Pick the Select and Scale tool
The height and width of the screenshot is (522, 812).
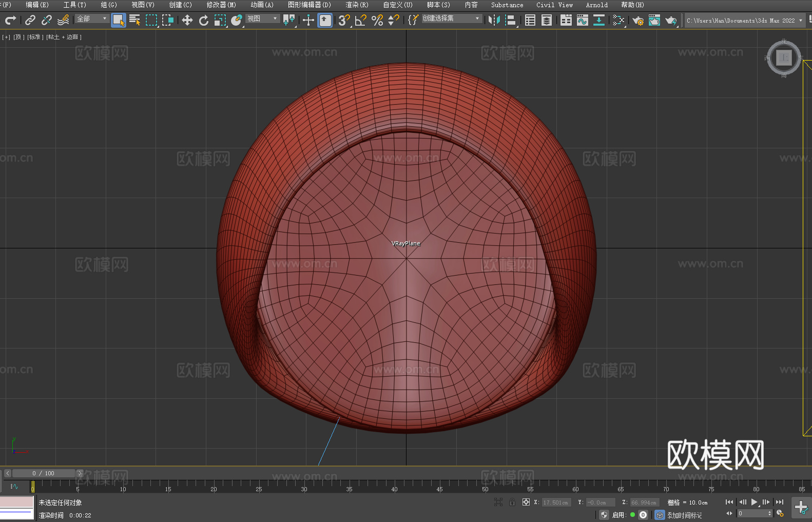coord(220,20)
